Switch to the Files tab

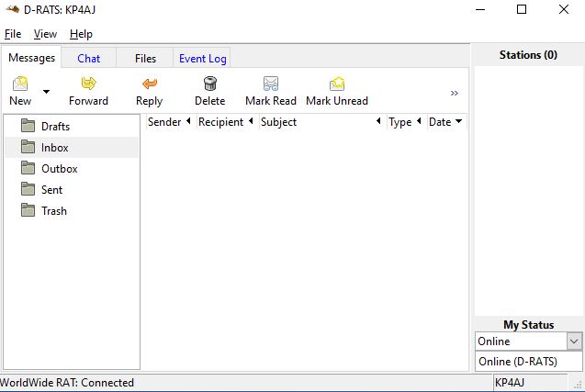(145, 58)
